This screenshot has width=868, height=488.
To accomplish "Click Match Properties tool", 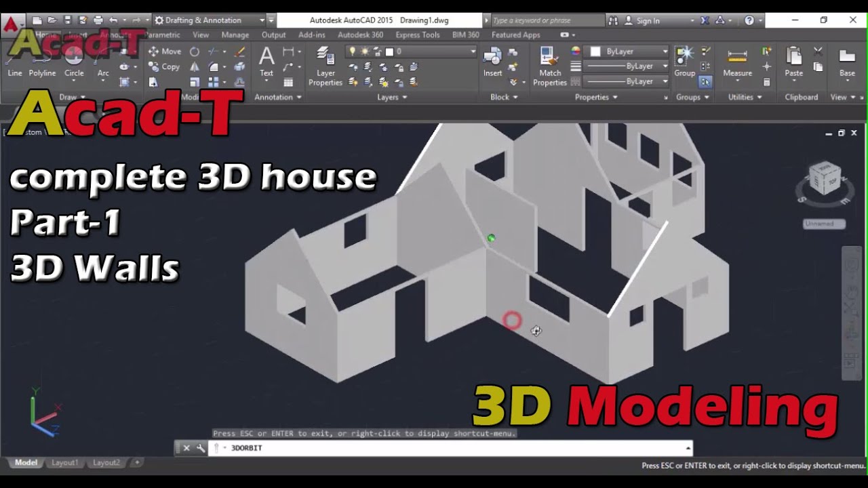I will pos(550,66).
